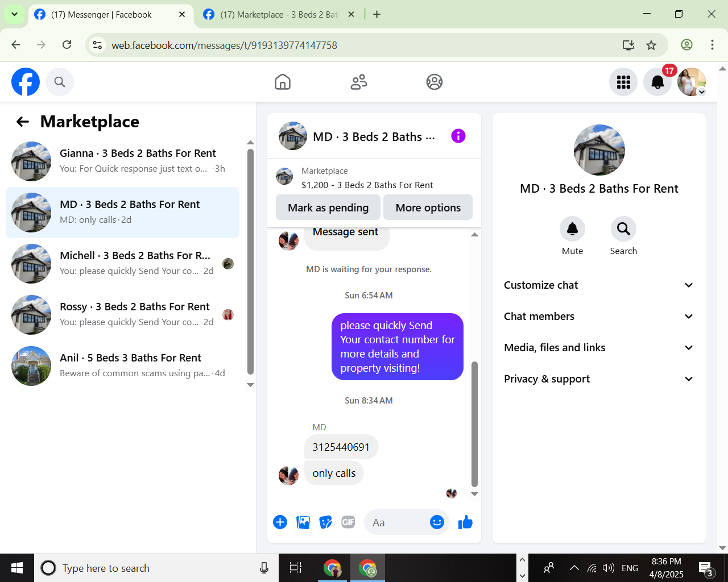Bookmark this page with the star
Image resolution: width=728 pixels, height=582 pixels.
[651, 45]
